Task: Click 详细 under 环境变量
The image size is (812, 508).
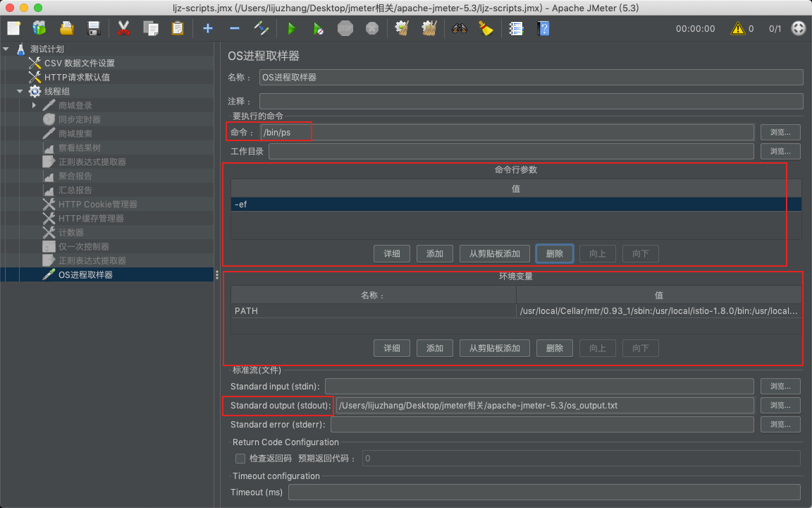Action: pyautogui.click(x=392, y=349)
